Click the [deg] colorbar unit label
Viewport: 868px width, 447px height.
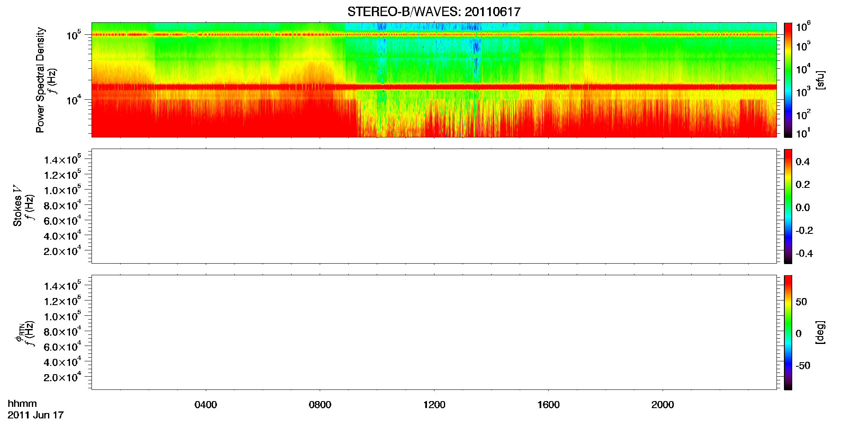point(820,332)
